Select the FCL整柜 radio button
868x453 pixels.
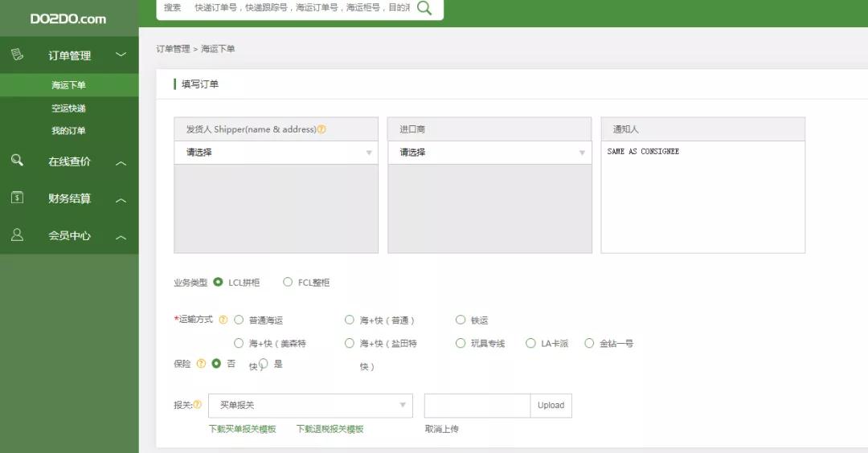288,282
